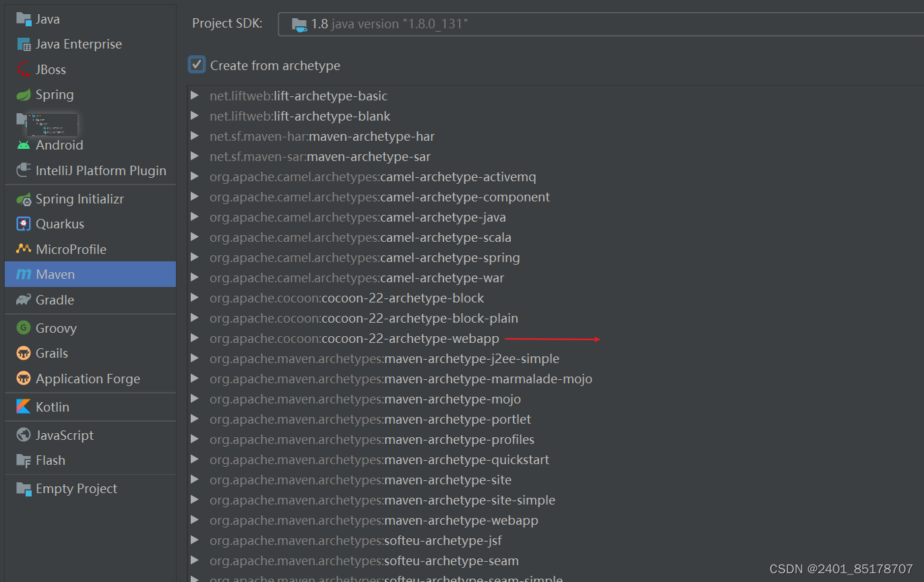The image size is (924, 582).
Task: Select the maven-archetype-quickstart archetype
Action: (x=380, y=459)
